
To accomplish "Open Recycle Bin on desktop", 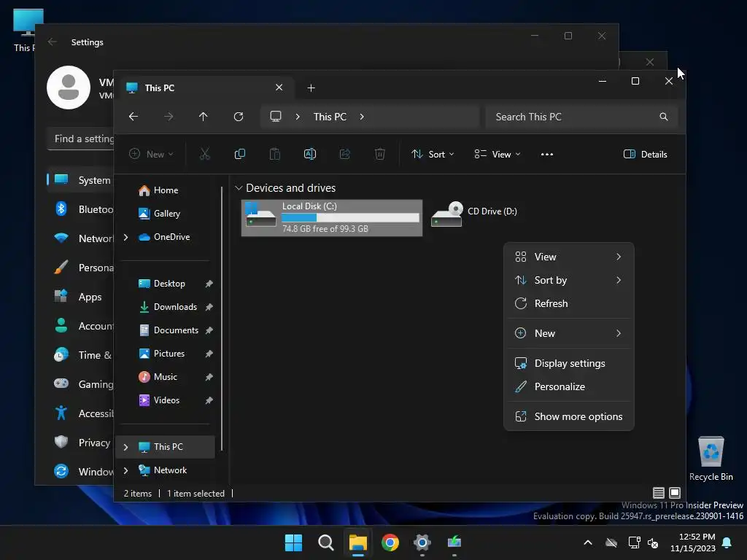I will pyautogui.click(x=711, y=459).
